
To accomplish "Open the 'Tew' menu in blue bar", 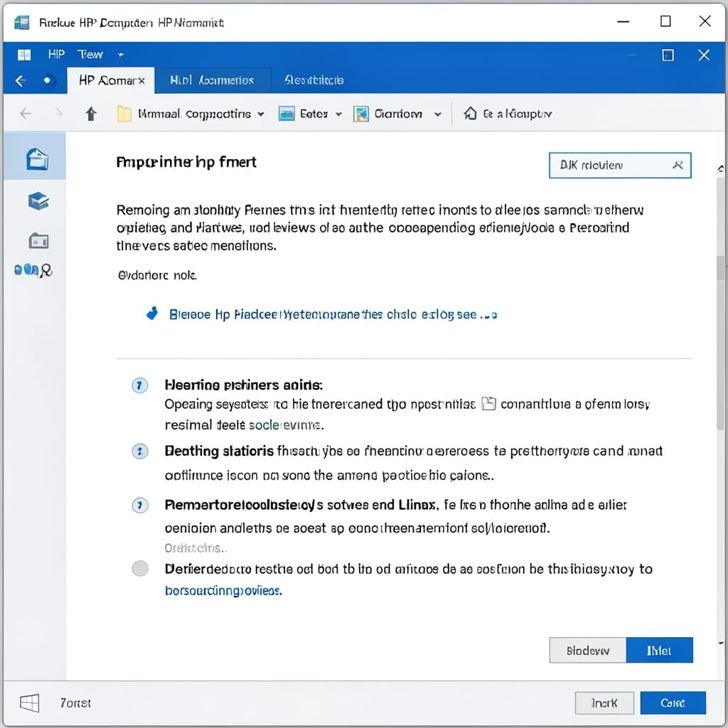I will (x=90, y=54).
